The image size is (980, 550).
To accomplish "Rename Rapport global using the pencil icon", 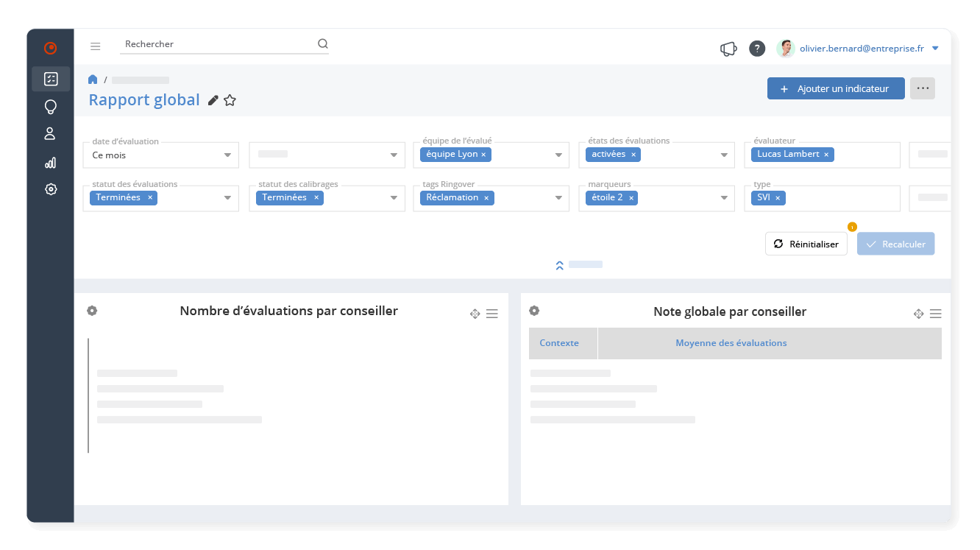I will click(213, 101).
